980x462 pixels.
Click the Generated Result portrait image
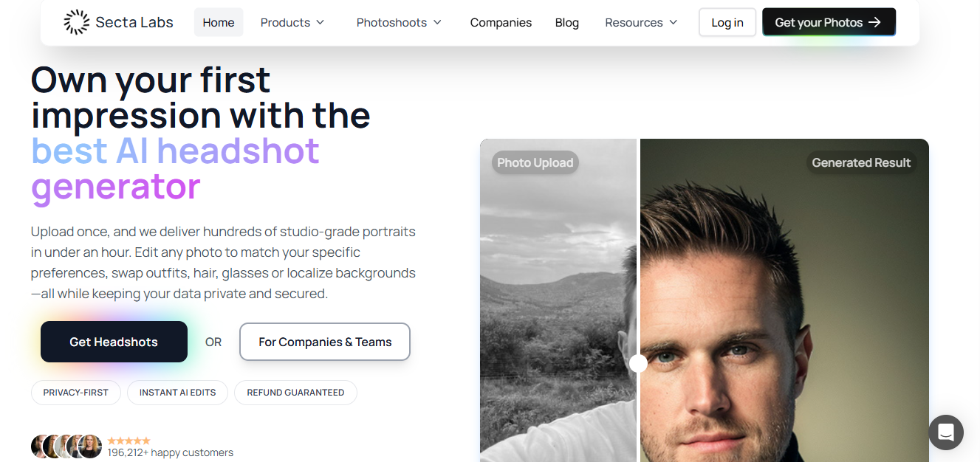coord(783,310)
